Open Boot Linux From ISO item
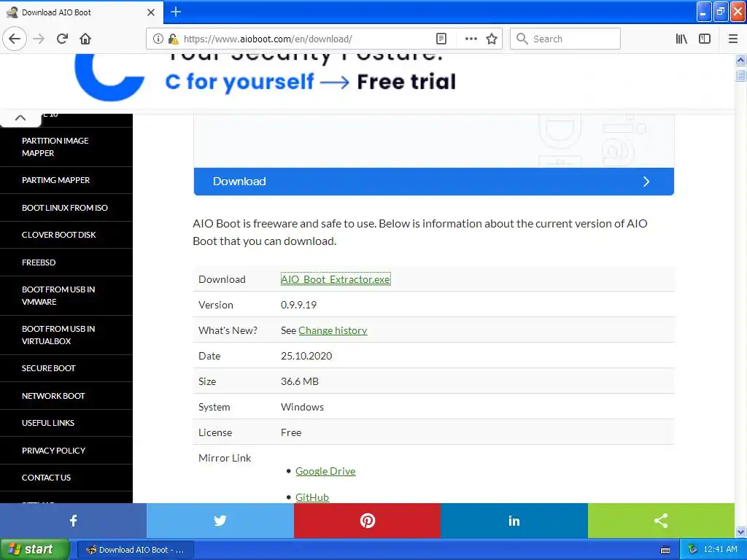Screen dimensions: 747x560 click(x=66, y=208)
